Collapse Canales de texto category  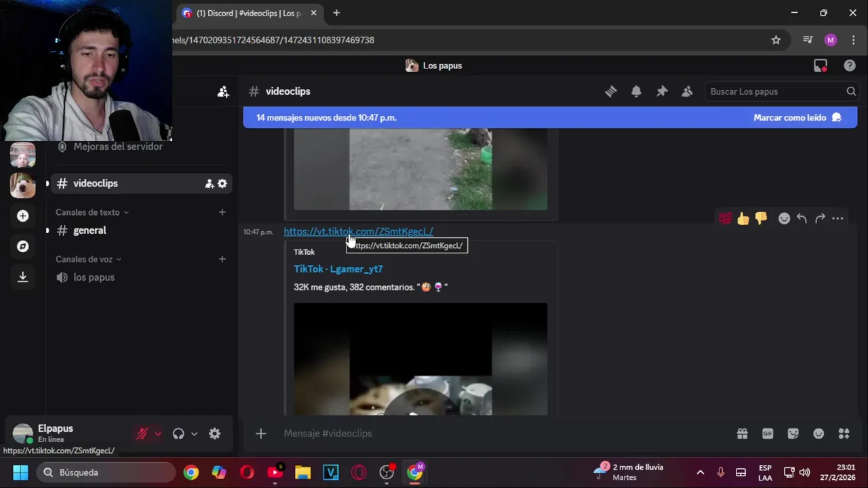pos(92,212)
